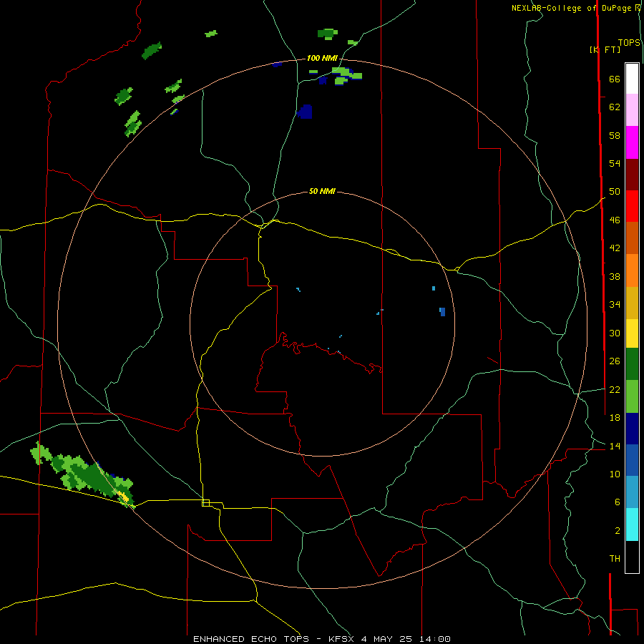Select the 58 value on the legend
The width and height of the screenshot is (644, 644).
[x=615, y=135]
